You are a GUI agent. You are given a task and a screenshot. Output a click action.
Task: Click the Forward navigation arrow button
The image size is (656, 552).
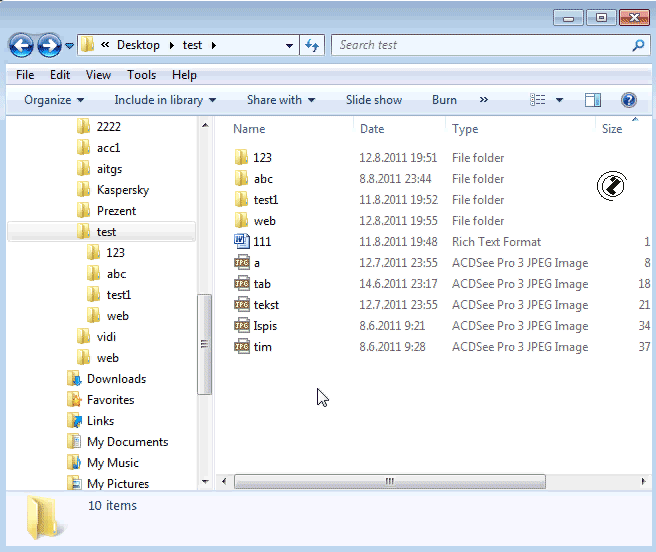click(x=49, y=46)
